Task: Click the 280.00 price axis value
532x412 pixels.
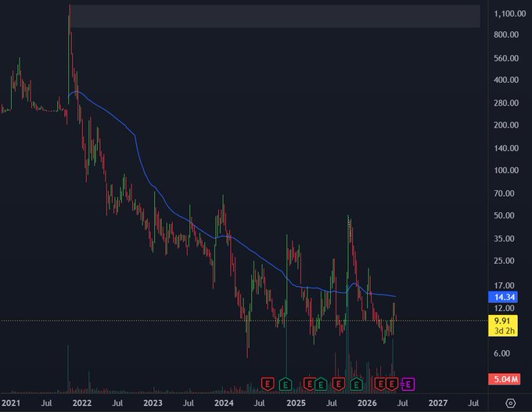Action: click(x=506, y=103)
